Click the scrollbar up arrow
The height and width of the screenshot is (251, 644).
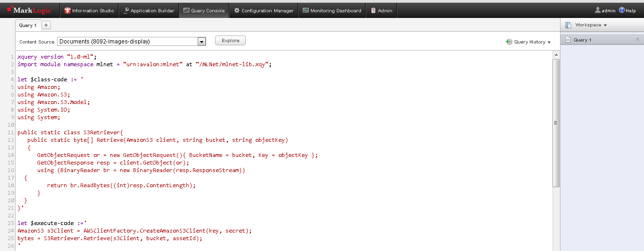pyautogui.click(x=556, y=55)
